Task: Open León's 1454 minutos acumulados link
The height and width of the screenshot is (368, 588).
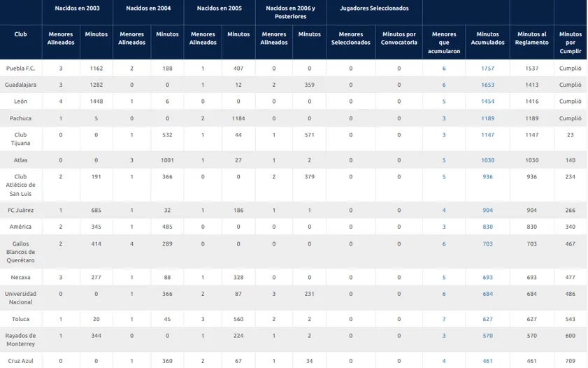Action: pos(487,101)
